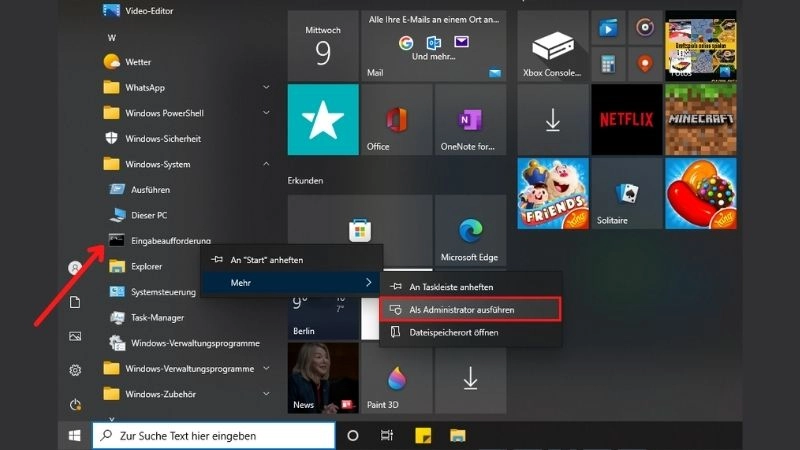Launch the Minecraft tile
This screenshot has height=450, width=800.
click(701, 119)
